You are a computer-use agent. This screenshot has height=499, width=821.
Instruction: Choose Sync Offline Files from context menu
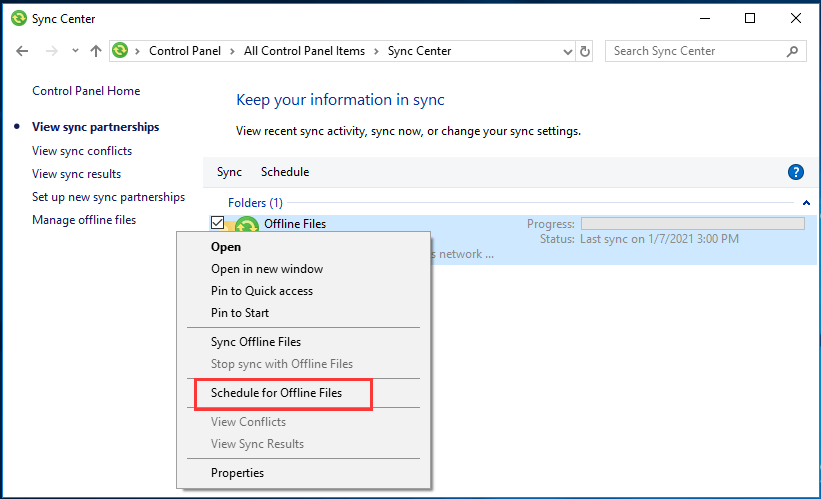[256, 342]
